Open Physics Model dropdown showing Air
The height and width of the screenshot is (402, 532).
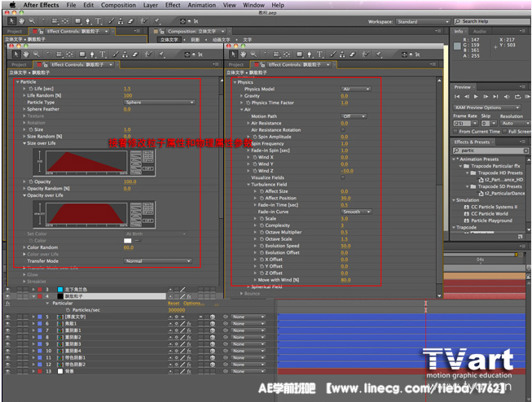pyautogui.click(x=355, y=89)
